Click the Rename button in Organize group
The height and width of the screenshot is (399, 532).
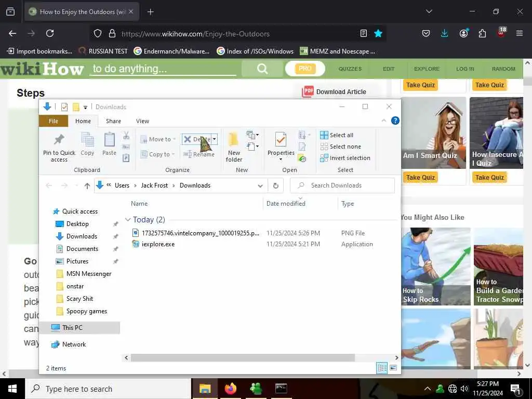(199, 154)
